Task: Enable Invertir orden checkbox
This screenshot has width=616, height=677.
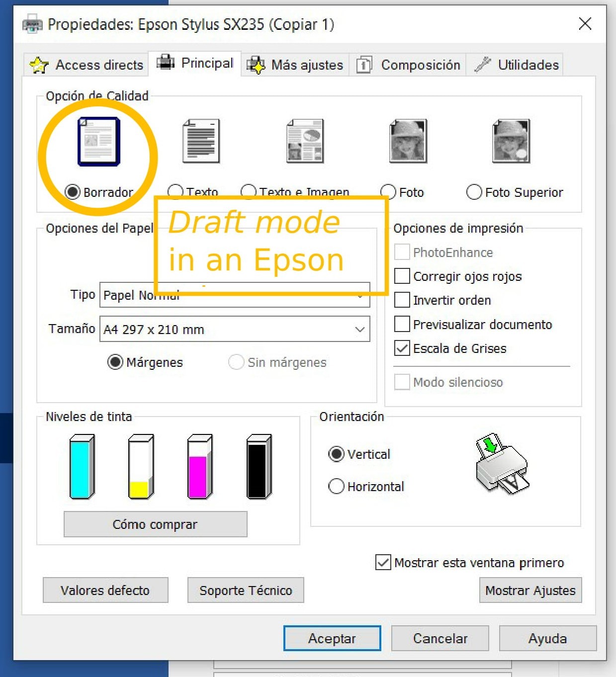Action: (402, 300)
